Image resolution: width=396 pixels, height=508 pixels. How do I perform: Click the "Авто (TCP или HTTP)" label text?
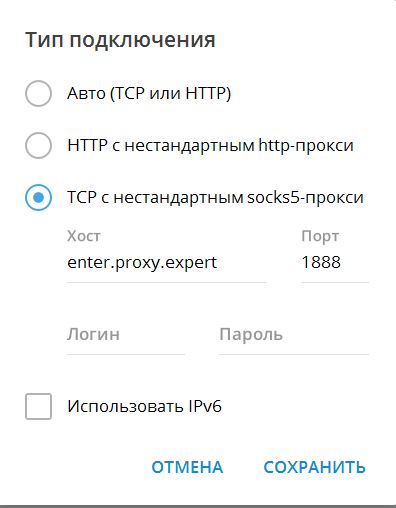[x=149, y=93]
